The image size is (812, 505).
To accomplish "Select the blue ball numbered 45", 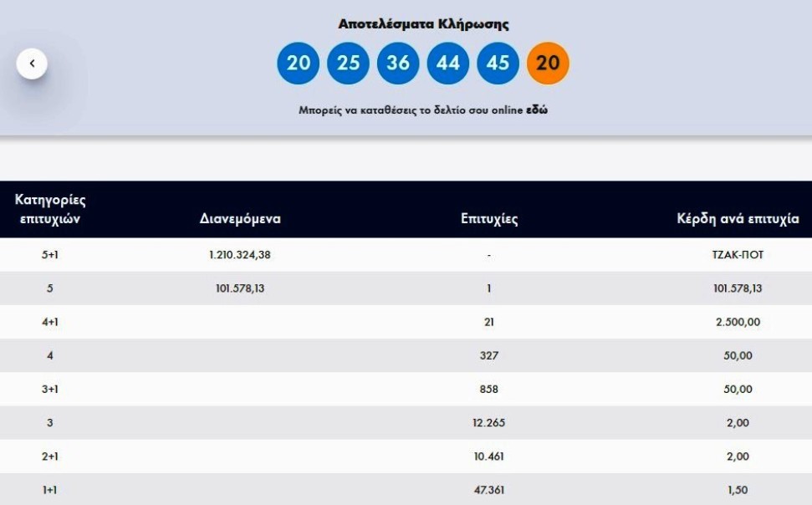I will click(498, 64).
